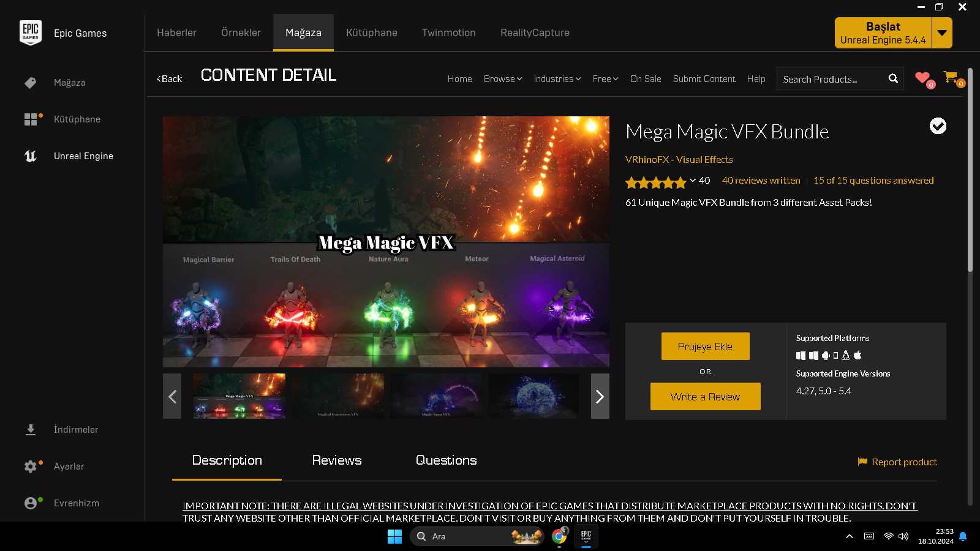Image resolution: width=980 pixels, height=551 pixels.
Task: Click the search magnifier icon
Action: pyautogui.click(x=893, y=78)
